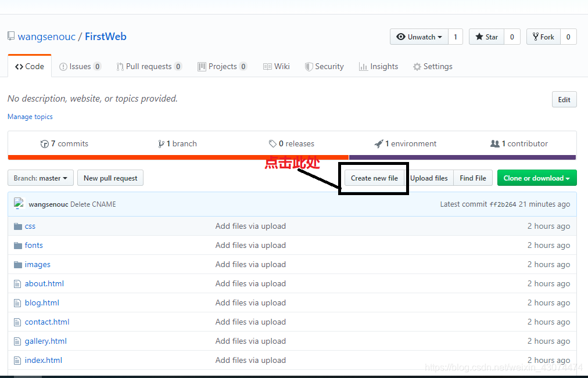Open the Security tab

point(324,66)
